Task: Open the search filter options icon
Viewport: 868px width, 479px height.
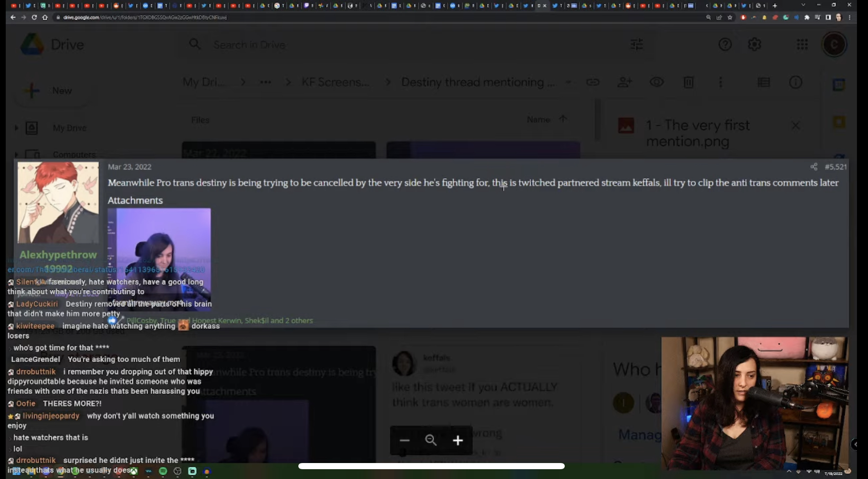Action: (636, 44)
